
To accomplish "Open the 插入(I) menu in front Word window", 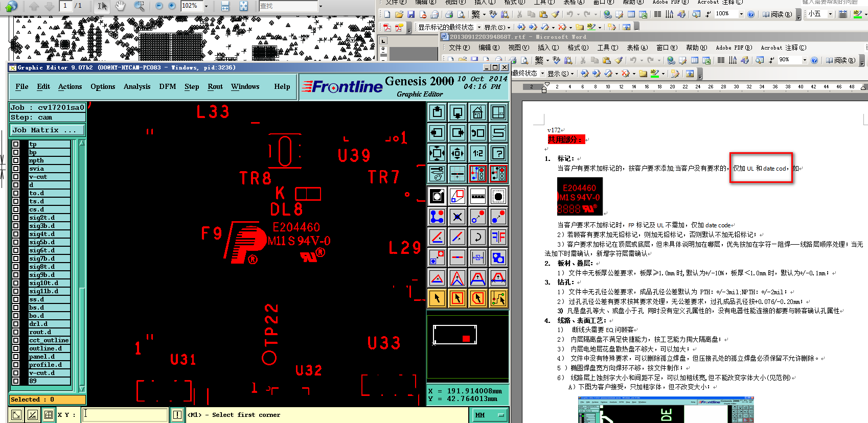I will coord(548,48).
